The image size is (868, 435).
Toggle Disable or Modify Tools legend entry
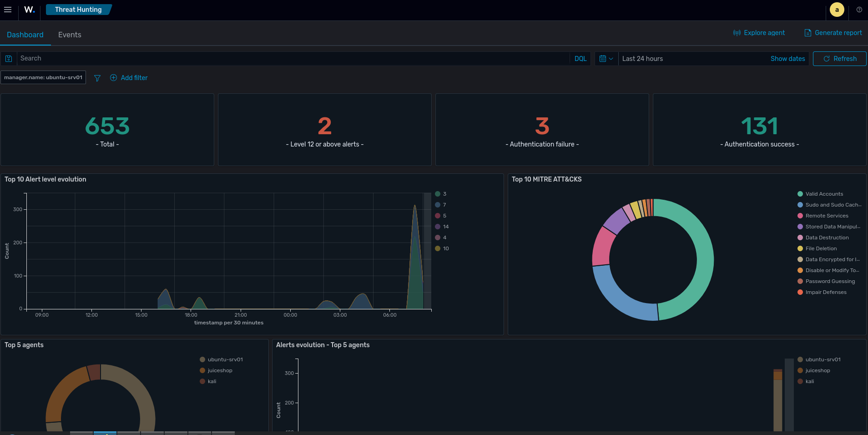click(828, 270)
